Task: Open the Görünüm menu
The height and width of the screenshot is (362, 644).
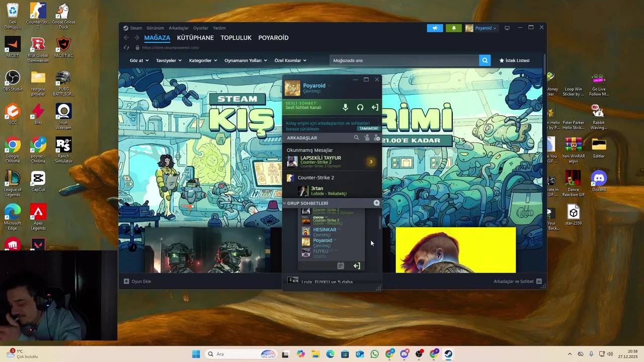Action: point(155,28)
